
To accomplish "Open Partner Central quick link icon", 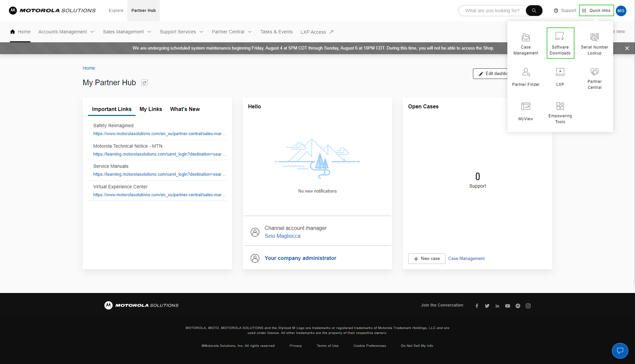I will 595,72.
